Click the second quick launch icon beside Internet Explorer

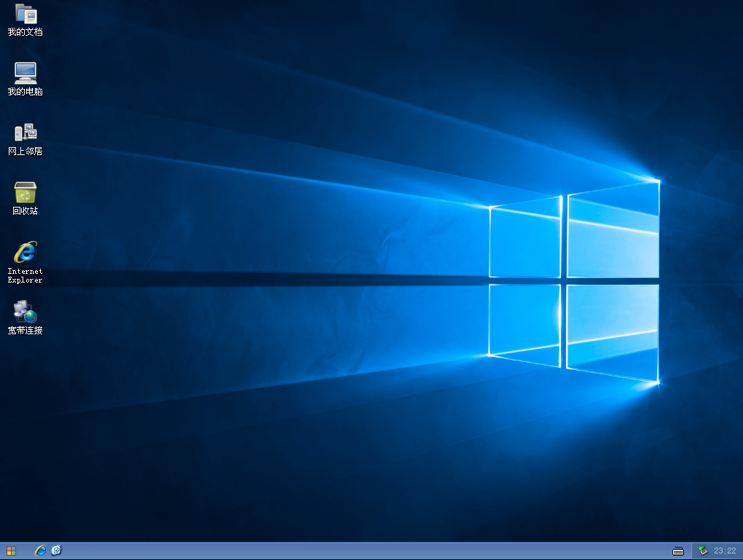pyautogui.click(x=57, y=550)
